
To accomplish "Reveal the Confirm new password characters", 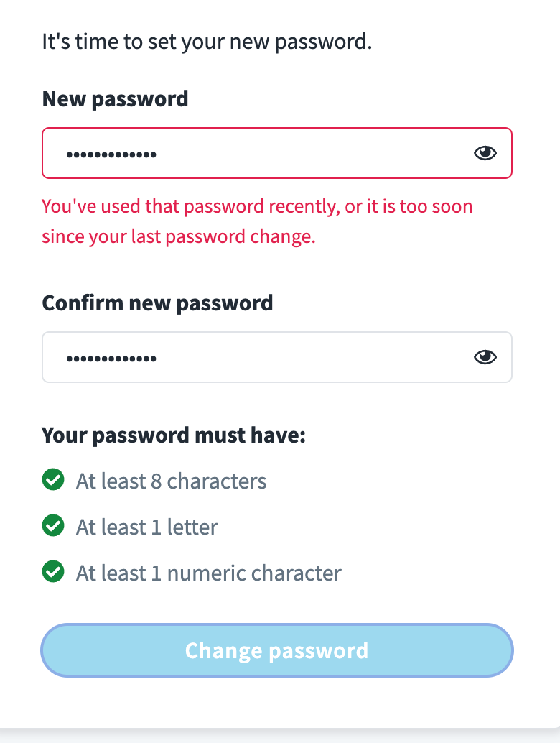I will pyautogui.click(x=485, y=356).
